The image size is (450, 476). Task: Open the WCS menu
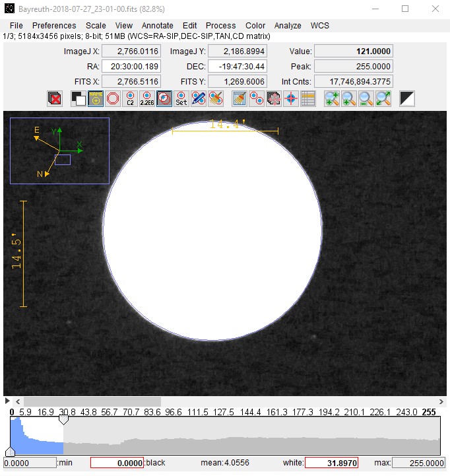[x=320, y=25]
